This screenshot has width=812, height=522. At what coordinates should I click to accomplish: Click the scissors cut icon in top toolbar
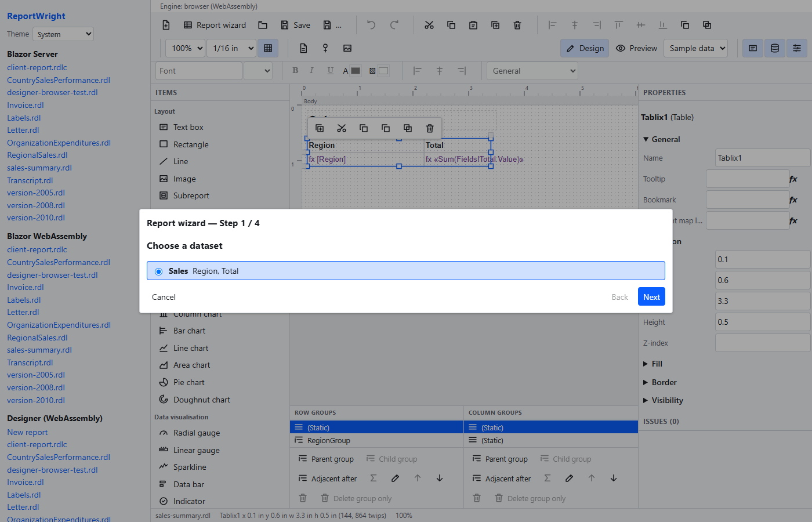[x=429, y=25]
